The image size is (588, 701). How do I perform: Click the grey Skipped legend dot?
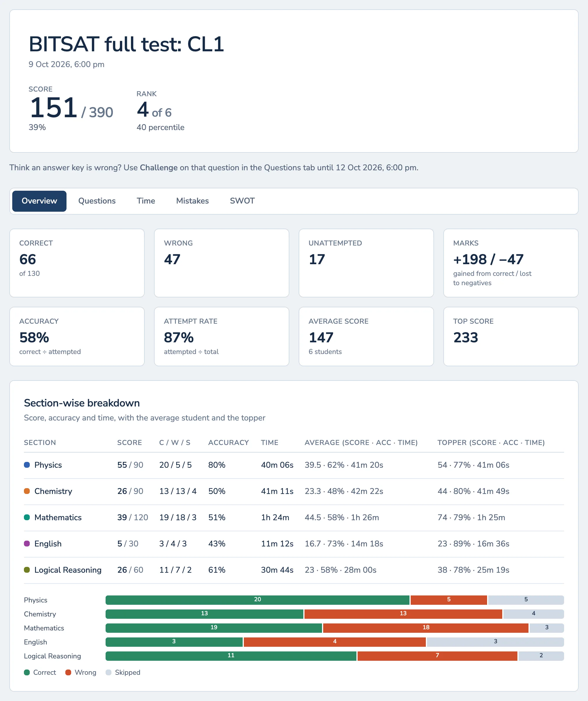(x=108, y=672)
